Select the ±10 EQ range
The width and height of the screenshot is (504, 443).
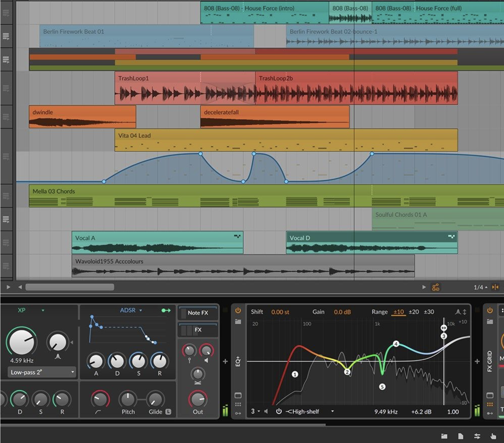coord(399,312)
